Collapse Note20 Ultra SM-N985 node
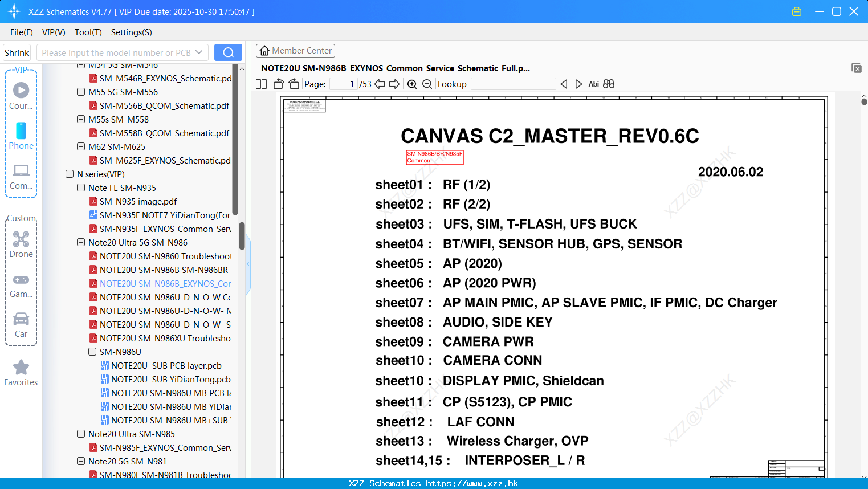 (x=81, y=434)
